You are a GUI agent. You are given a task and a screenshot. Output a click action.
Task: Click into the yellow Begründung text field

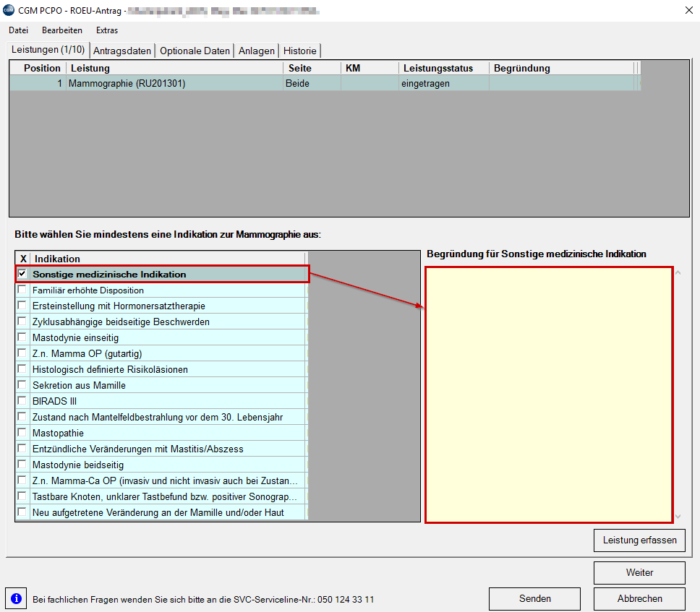click(x=549, y=395)
